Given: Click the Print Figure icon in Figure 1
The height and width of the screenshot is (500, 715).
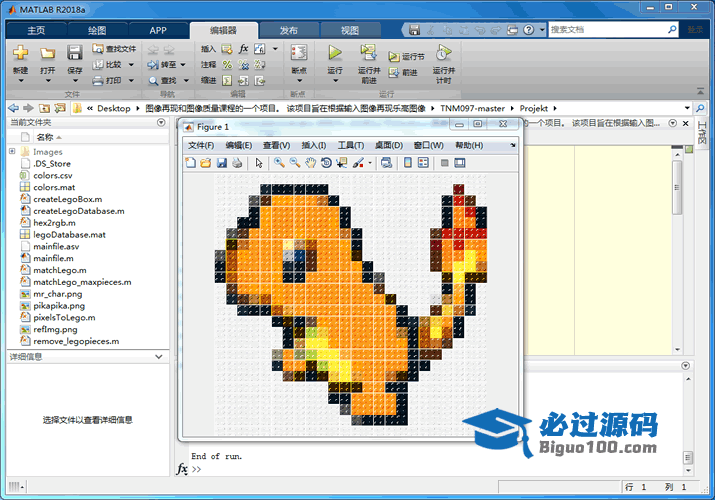Looking at the screenshot, I should tap(237, 163).
